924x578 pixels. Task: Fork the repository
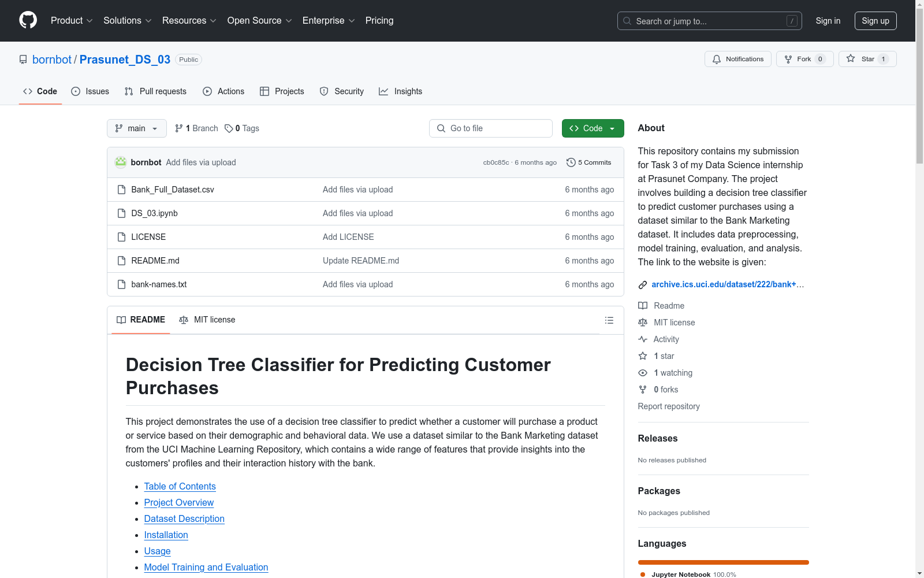pos(804,59)
